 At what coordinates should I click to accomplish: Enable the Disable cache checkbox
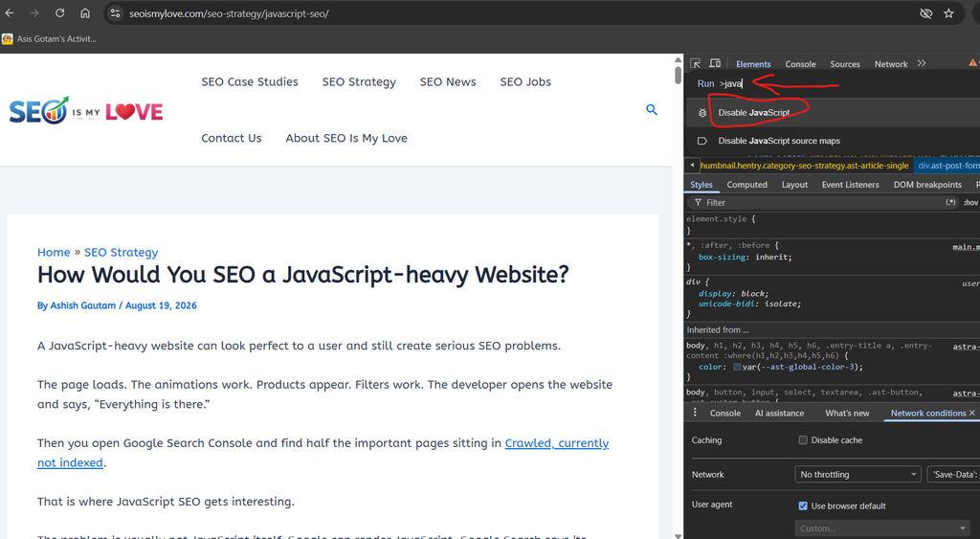click(803, 440)
